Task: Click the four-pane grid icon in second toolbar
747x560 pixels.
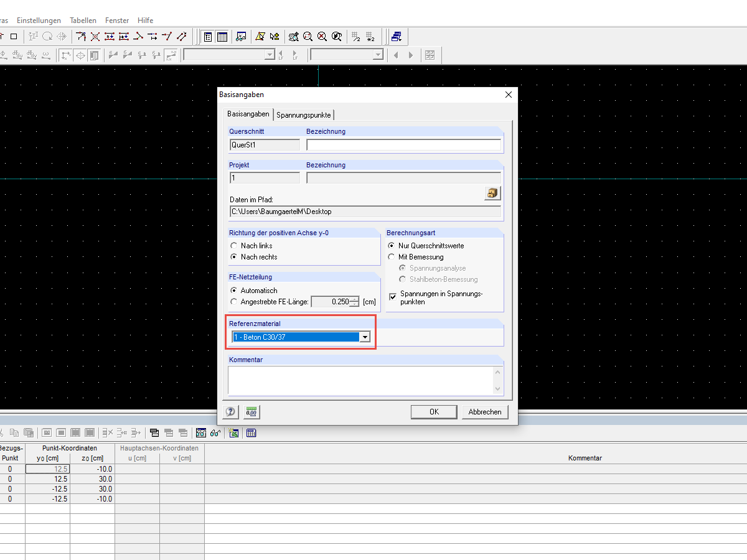Action: [x=430, y=55]
